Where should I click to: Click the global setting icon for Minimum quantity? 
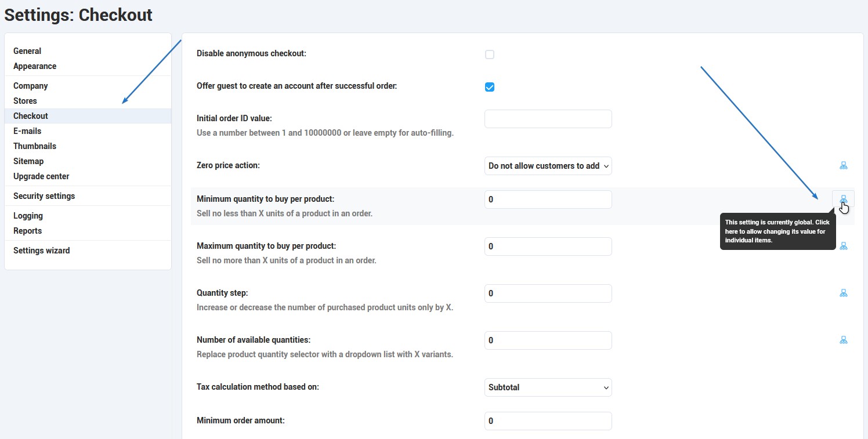(844, 199)
